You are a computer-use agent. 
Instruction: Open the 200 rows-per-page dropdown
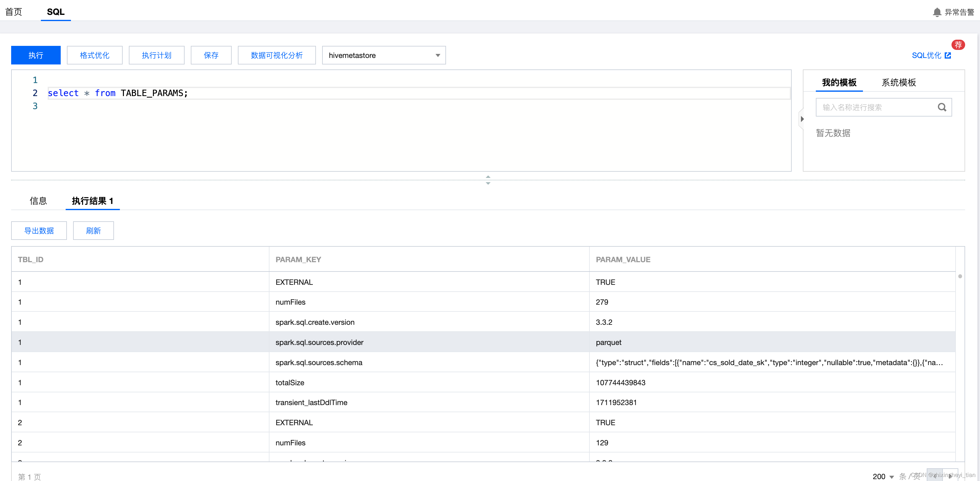(883, 476)
